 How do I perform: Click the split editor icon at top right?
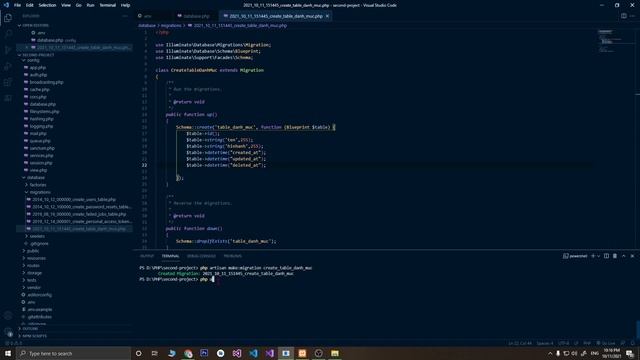click(623, 16)
